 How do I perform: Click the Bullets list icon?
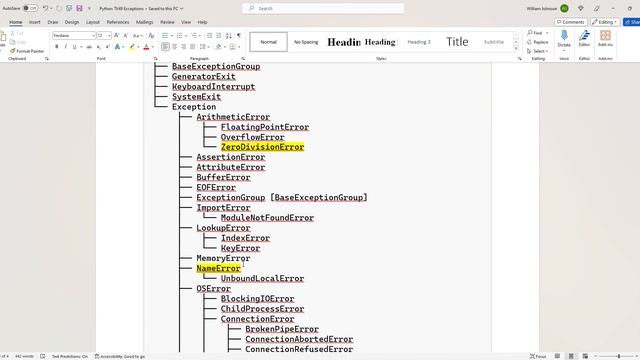165,36
